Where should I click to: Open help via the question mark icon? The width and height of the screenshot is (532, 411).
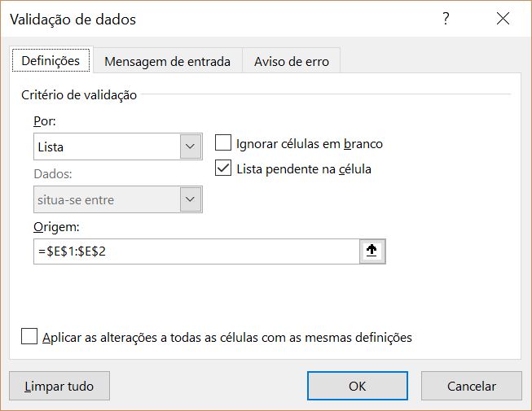[446, 19]
